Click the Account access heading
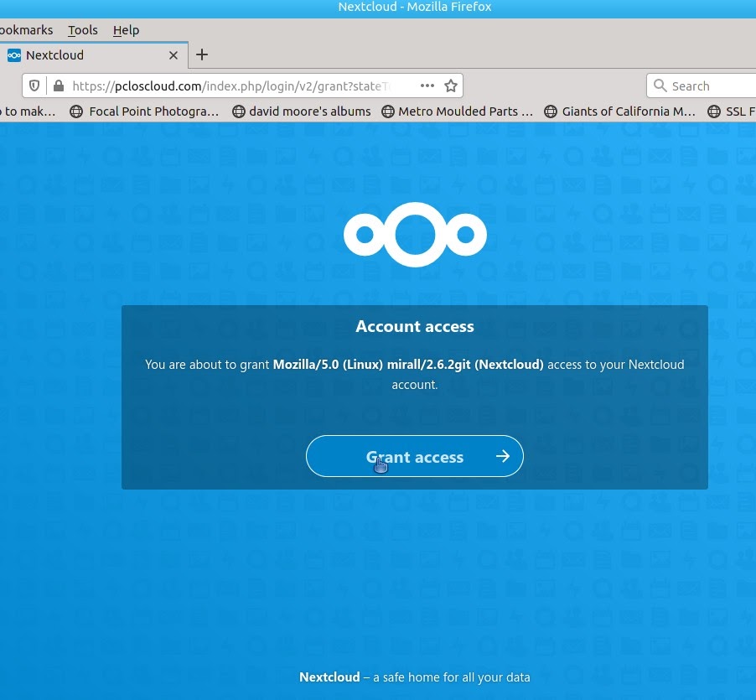This screenshot has height=700, width=756. tap(415, 326)
